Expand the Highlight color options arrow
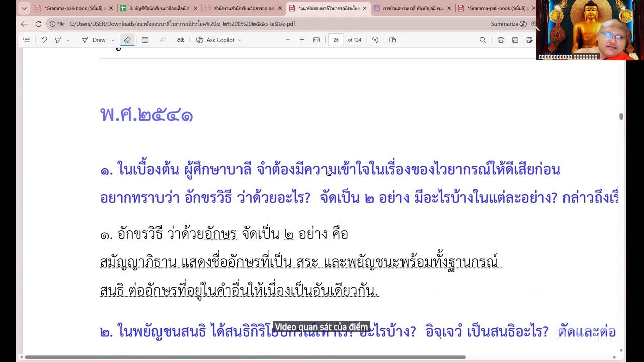 (68, 40)
